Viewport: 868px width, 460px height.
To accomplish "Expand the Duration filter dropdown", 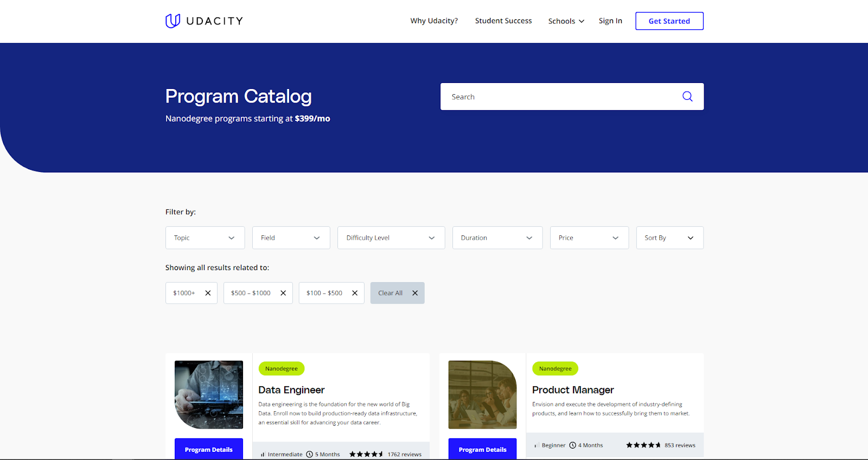I will (x=497, y=238).
